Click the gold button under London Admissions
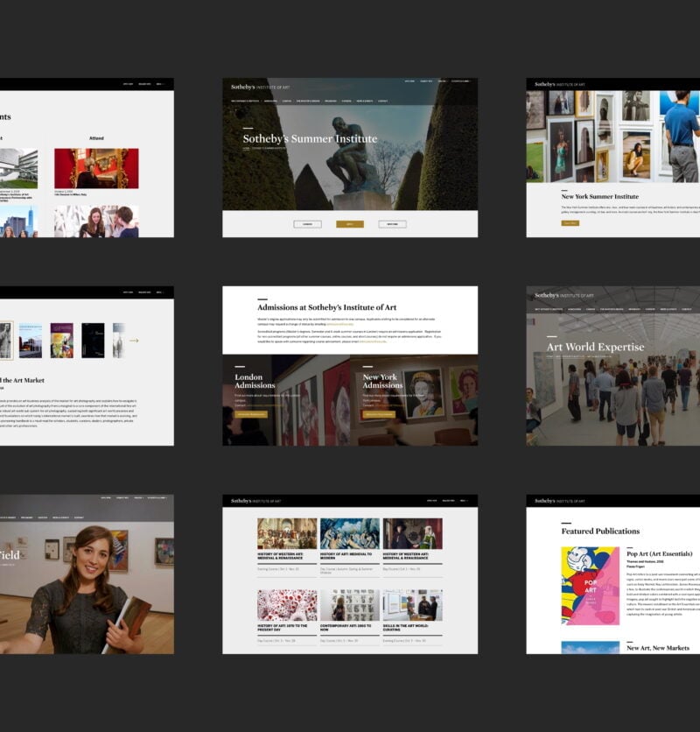 tap(251, 414)
